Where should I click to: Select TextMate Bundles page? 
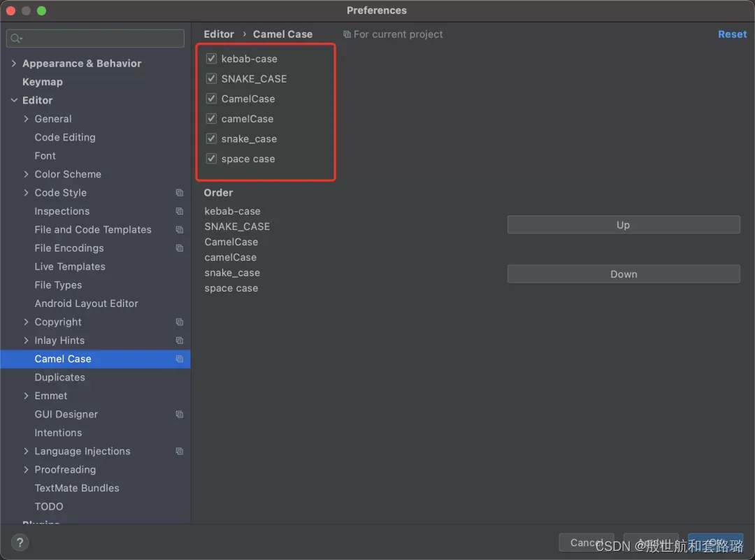[x=77, y=488]
